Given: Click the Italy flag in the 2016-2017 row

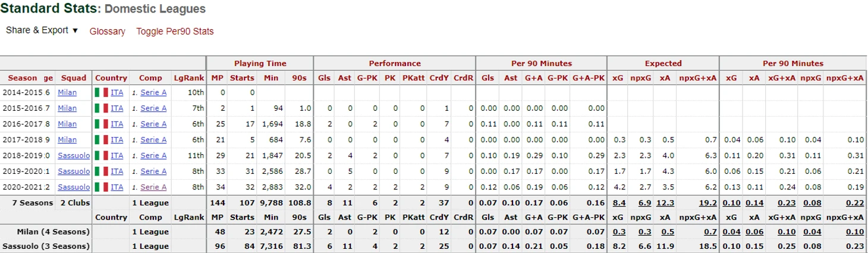Looking at the screenshot, I should 101,124.
